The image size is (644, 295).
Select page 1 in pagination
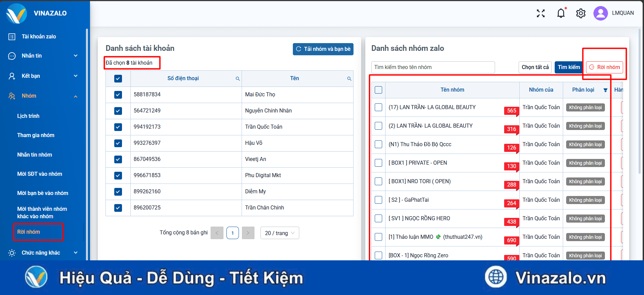233,233
